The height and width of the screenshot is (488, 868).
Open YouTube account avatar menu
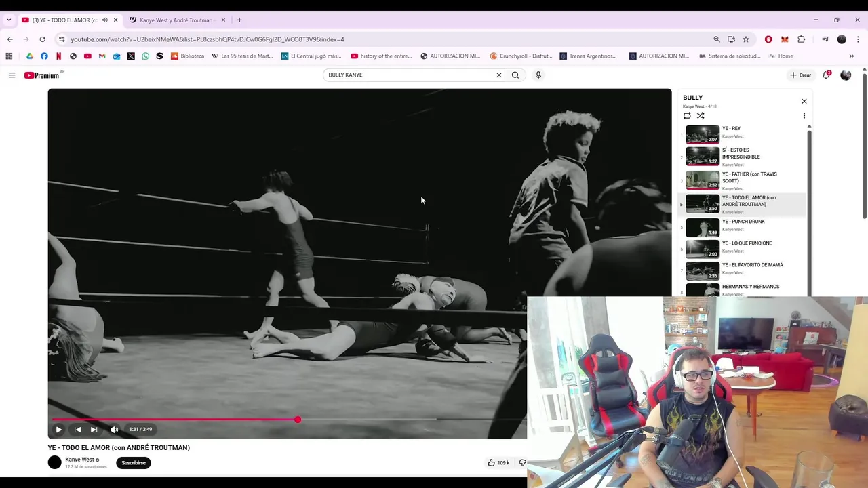tap(846, 75)
